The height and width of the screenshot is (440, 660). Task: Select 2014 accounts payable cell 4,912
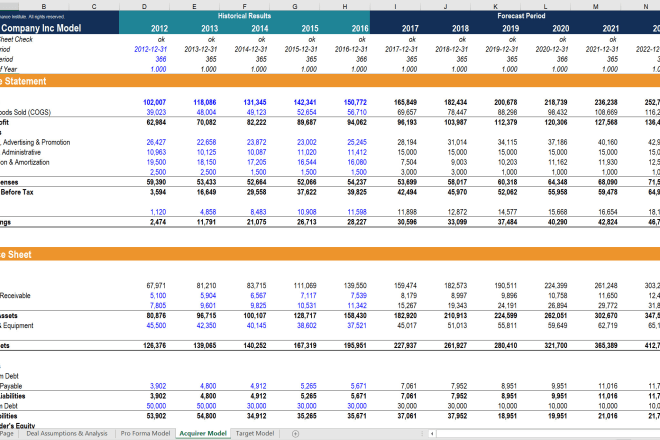[258, 386]
